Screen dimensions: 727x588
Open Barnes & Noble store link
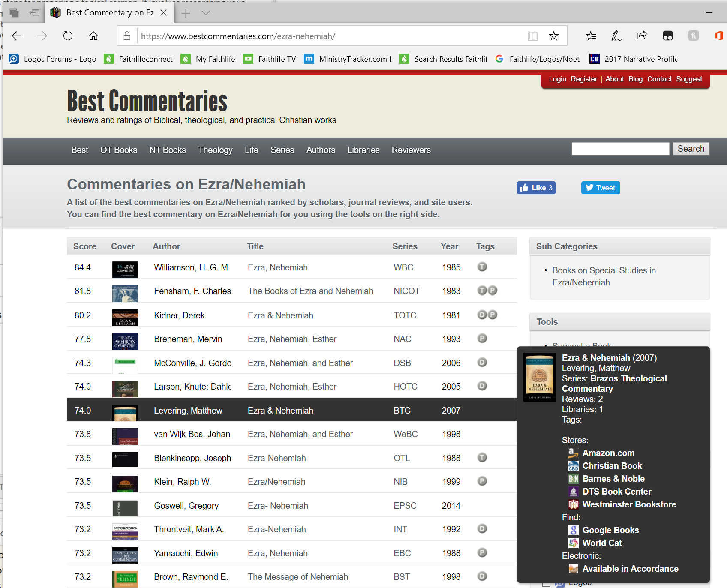(613, 479)
